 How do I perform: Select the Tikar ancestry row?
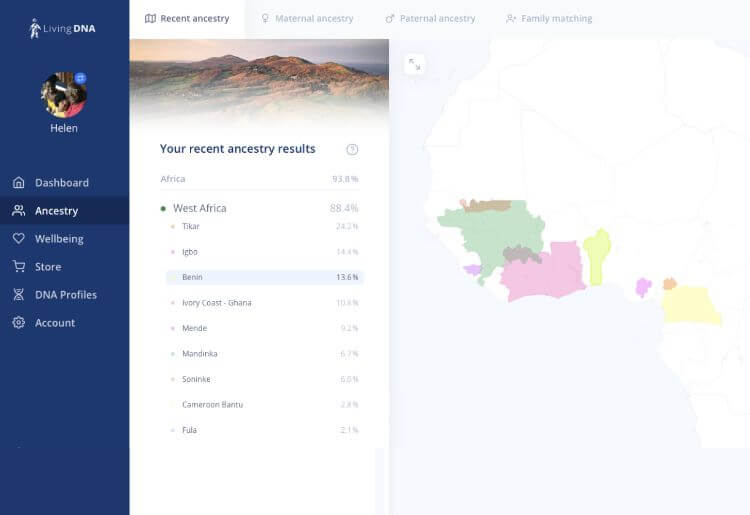coord(265,226)
